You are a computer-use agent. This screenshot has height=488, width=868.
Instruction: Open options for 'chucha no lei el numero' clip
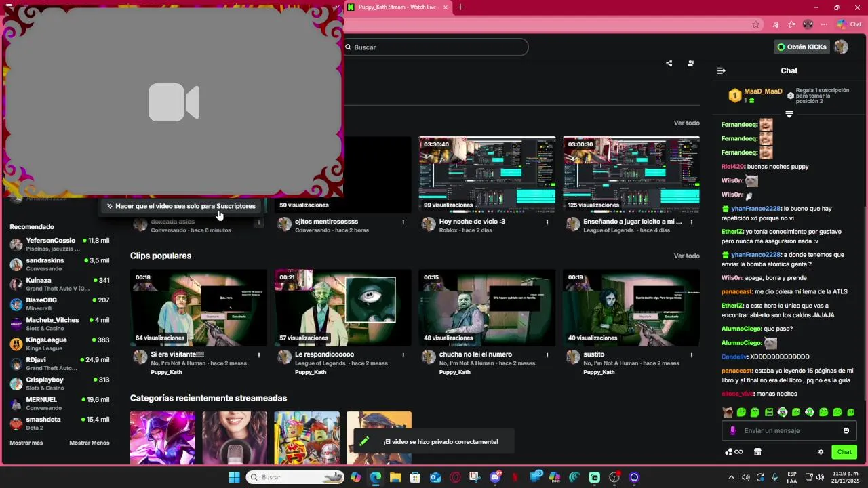(547, 355)
